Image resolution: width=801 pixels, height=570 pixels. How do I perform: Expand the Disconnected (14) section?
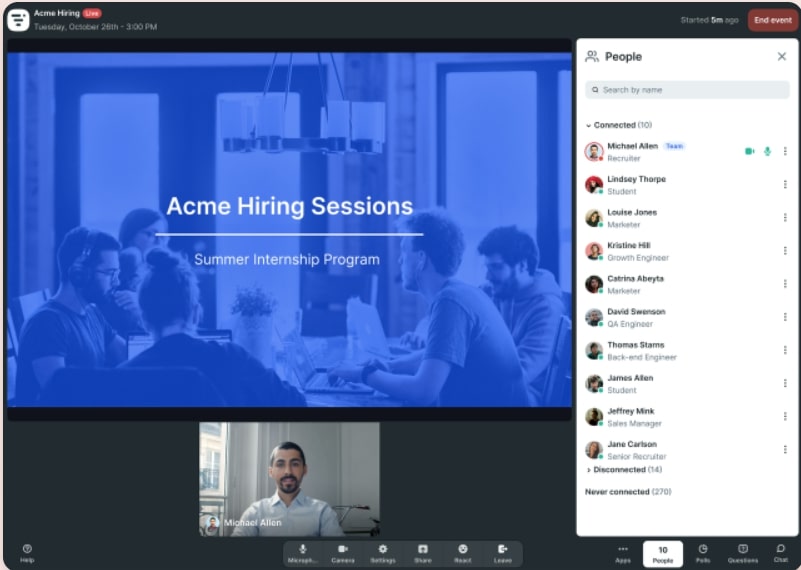click(x=624, y=469)
